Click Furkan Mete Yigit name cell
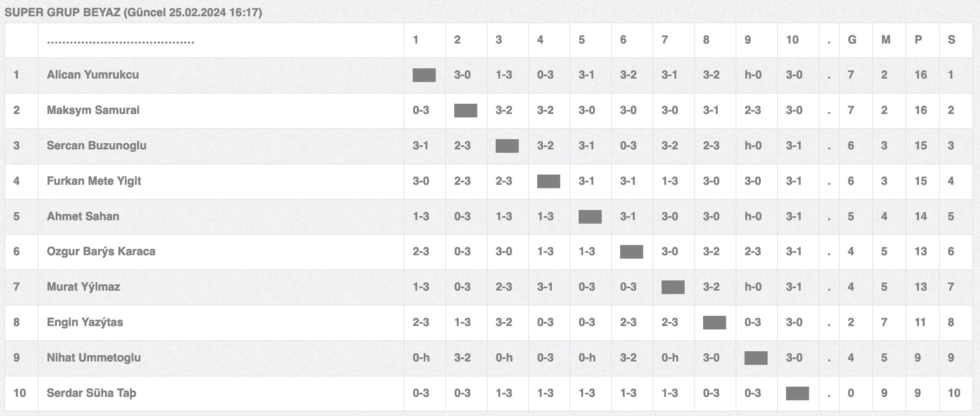This screenshot has width=980, height=416. (221, 182)
